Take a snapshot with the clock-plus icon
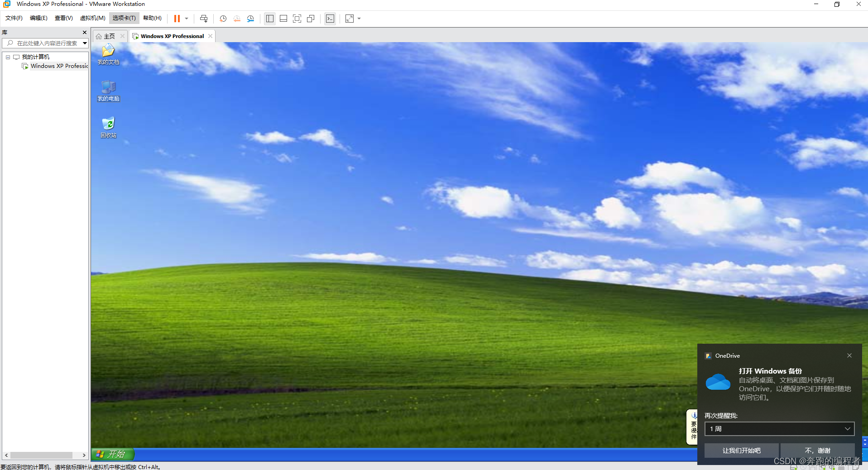The width and height of the screenshot is (868, 470). (223, 19)
